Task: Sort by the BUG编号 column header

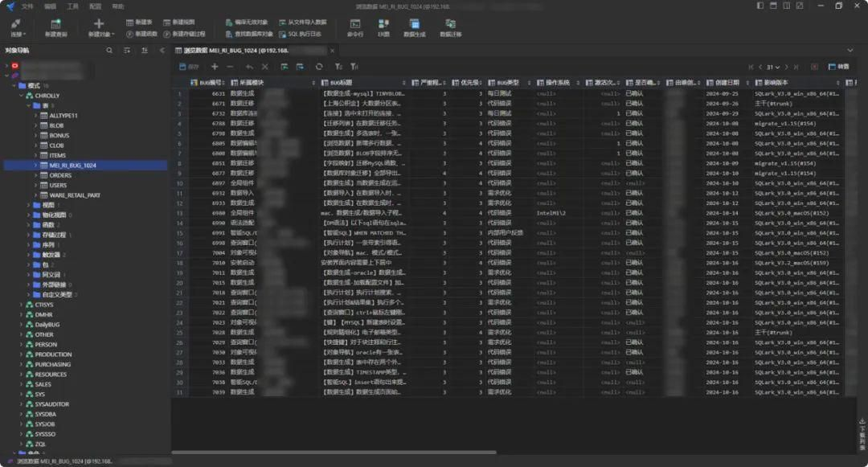Action: pos(207,83)
